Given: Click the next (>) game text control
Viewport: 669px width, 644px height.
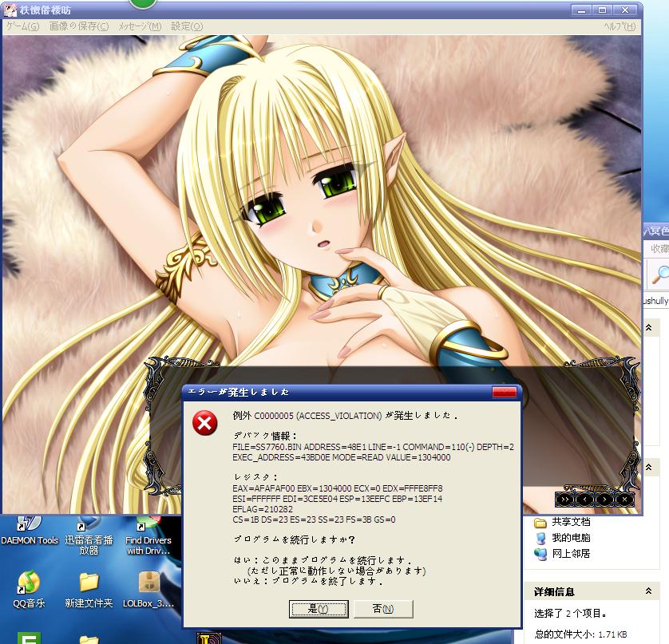Looking at the screenshot, I should tap(604, 500).
